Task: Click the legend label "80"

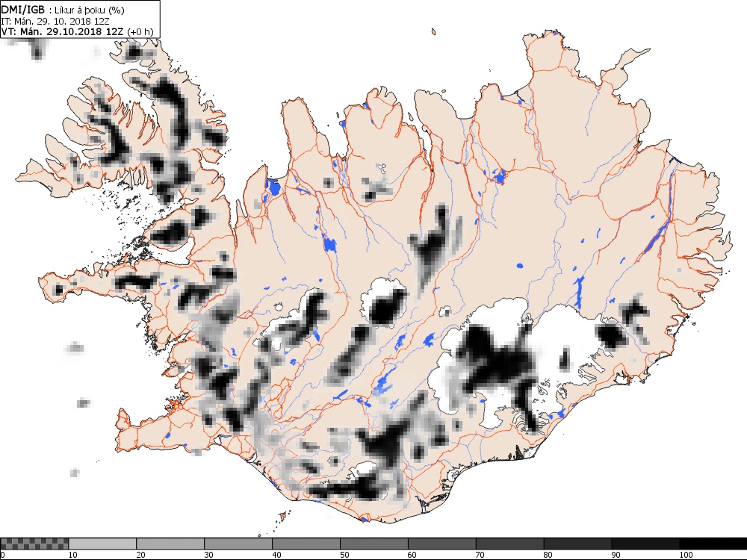Action: click(x=548, y=555)
